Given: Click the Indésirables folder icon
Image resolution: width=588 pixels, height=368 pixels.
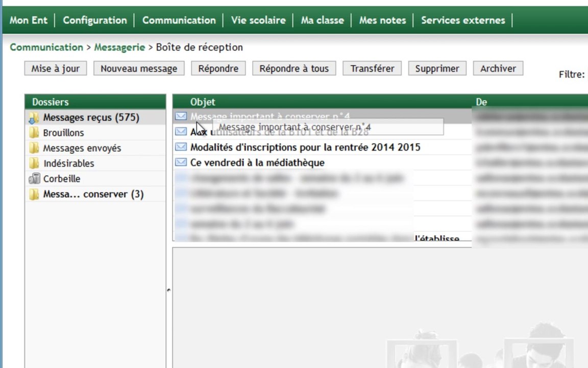Looking at the screenshot, I should (34, 164).
